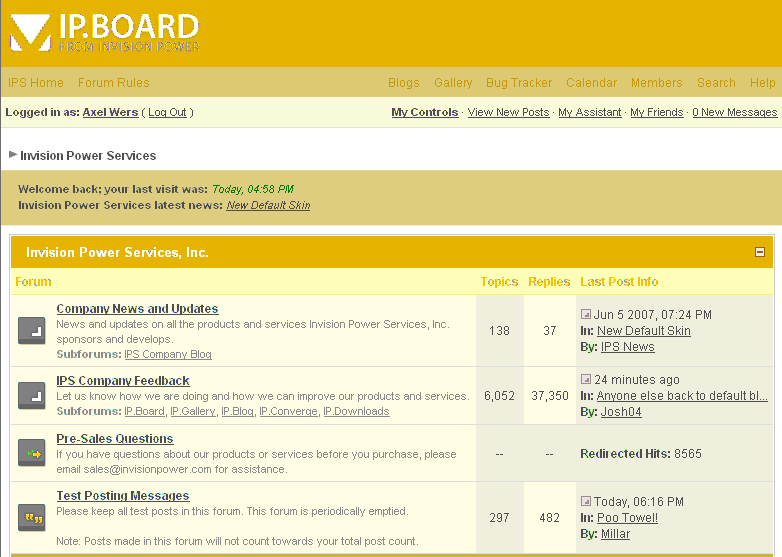Click the Forum column header

[x=33, y=282]
